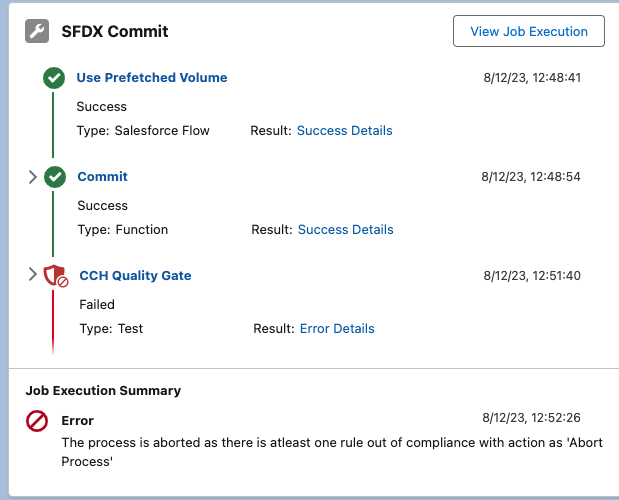Click the 'process is aborted' error message
Screen dimensions: 619x500
pyautogui.click(x=332, y=452)
